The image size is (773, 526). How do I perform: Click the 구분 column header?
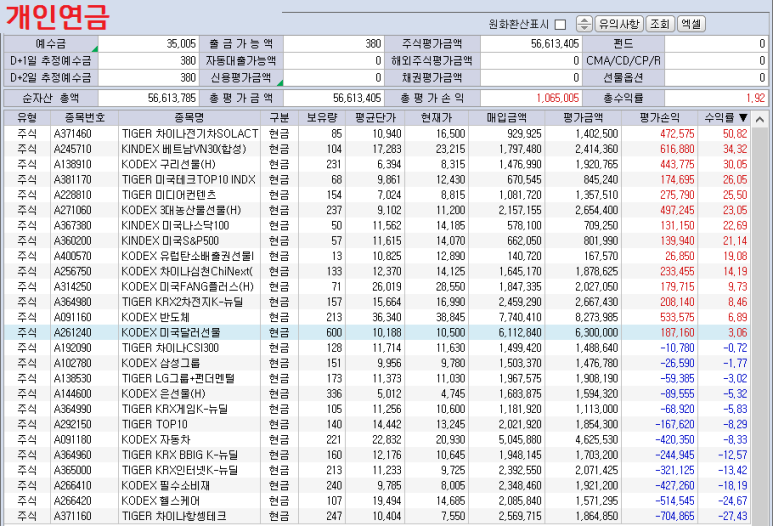coord(279,118)
